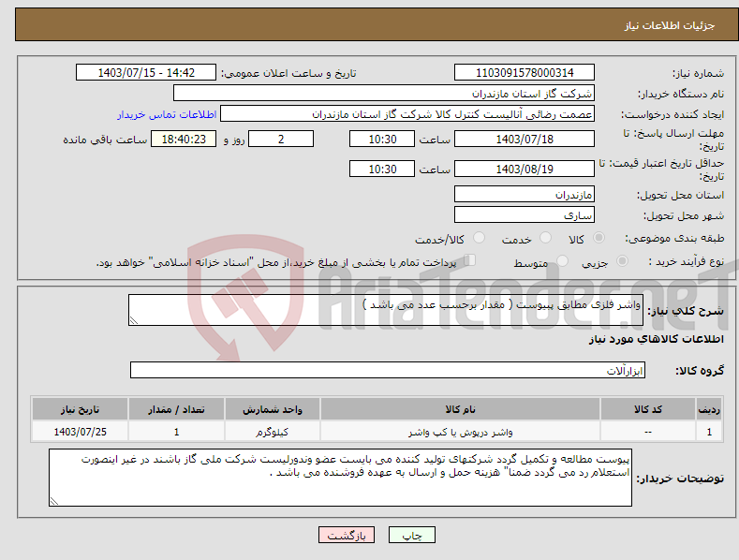This screenshot has height=560, width=739.
Task: Click the price validity time 10:30 field
Action: tap(382, 169)
